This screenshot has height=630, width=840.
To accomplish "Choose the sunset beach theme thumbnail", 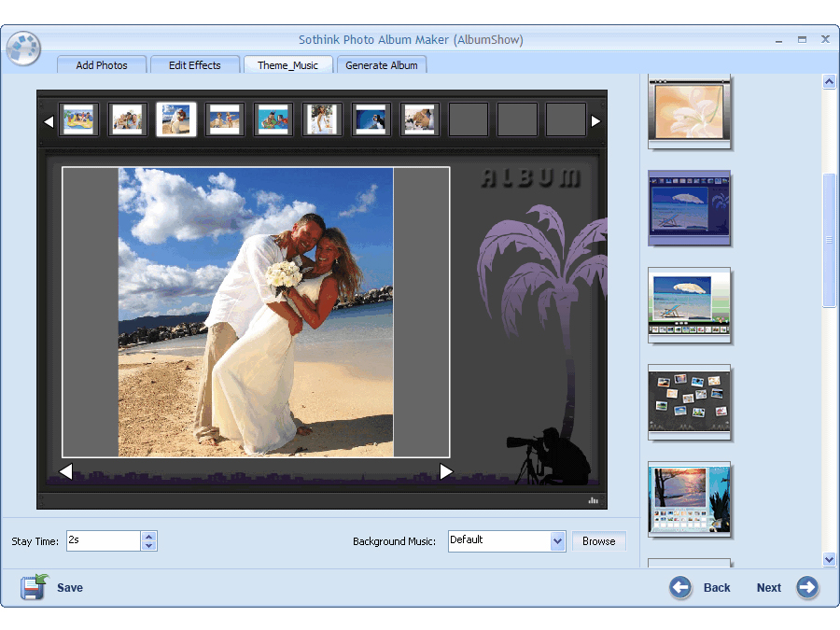I will pyautogui.click(x=689, y=500).
